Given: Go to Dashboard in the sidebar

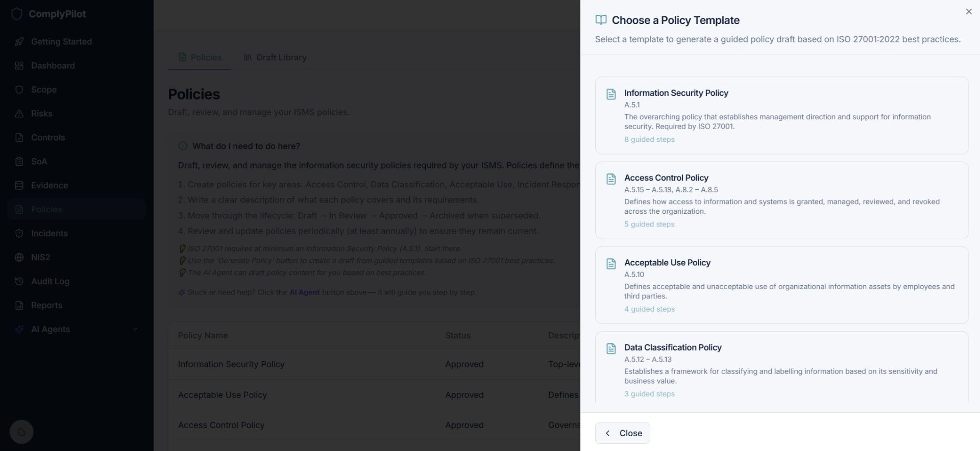Looking at the screenshot, I should pyautogui.click(x=77, y=66).
